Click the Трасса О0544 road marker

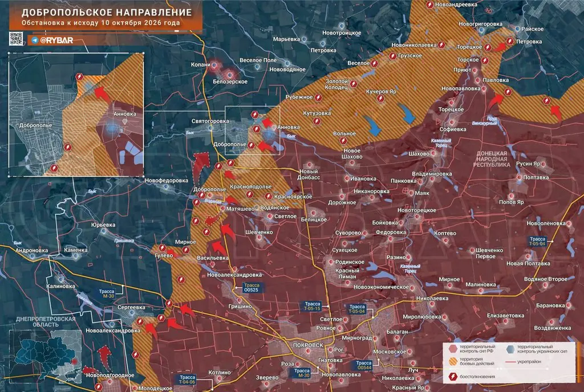point(364,365)
